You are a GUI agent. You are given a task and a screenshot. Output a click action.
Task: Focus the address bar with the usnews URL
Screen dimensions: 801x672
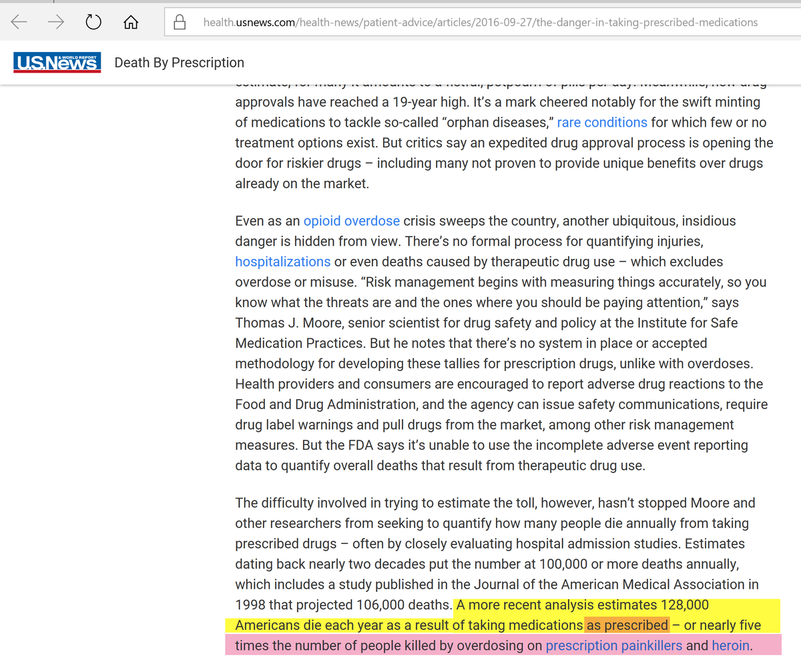click(481, 23)
